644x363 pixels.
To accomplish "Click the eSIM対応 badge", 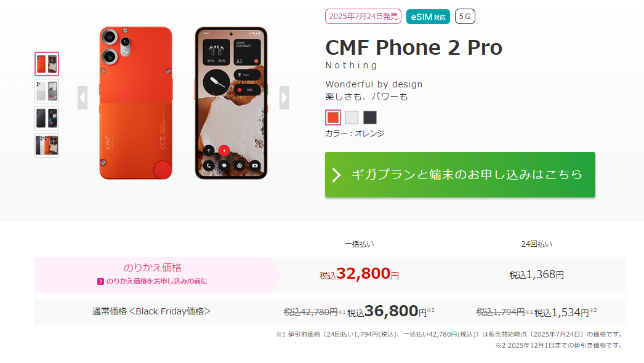I will pyautogui.click(x=428, y=17).
